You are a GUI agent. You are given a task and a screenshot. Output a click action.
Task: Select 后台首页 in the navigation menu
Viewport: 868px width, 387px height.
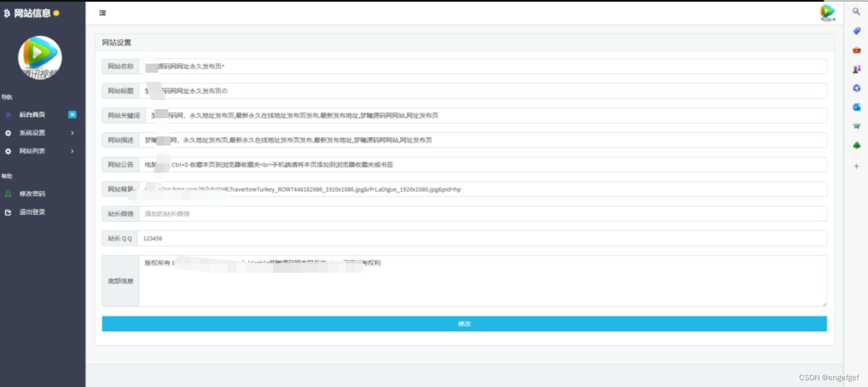point(32,114)
